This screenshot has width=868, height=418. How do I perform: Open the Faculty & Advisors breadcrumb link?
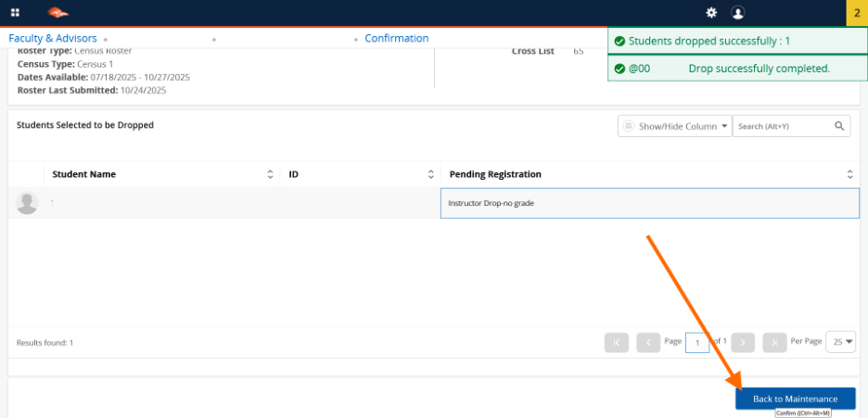[53, 39]
